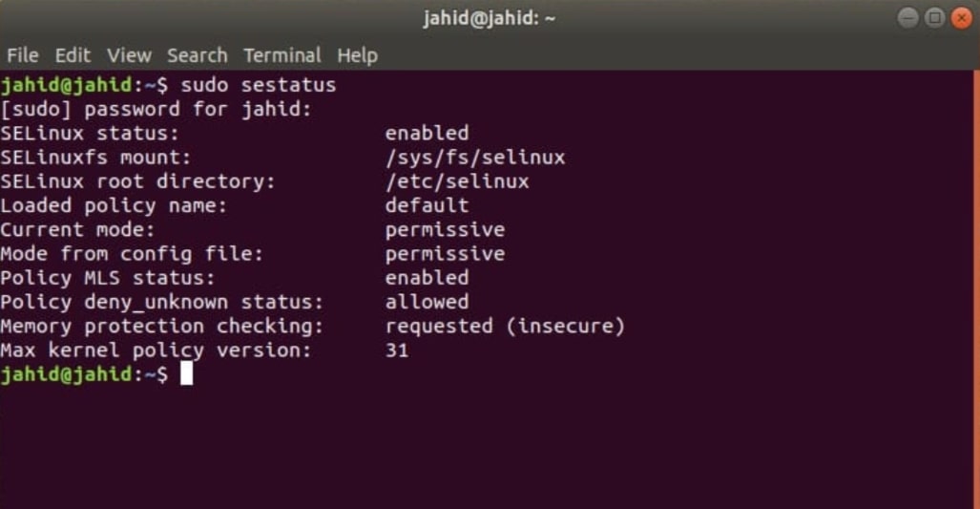Screen dimensions: 980x509
Task: Open the Help menu
Action: click(x=357, y=55)
